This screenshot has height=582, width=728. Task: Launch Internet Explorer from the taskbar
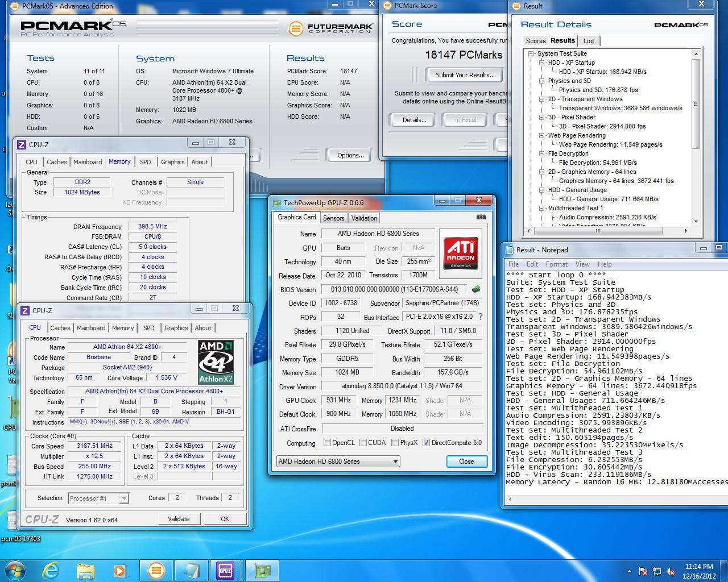point(51,570)
